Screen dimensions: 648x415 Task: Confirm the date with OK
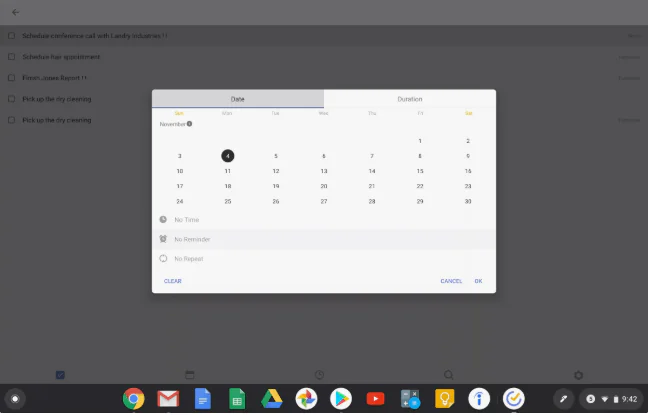(x=478, y=281)
